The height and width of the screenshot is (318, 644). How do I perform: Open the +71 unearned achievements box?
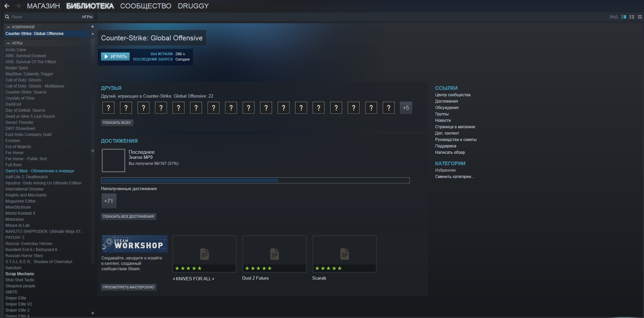pos(109,201)
